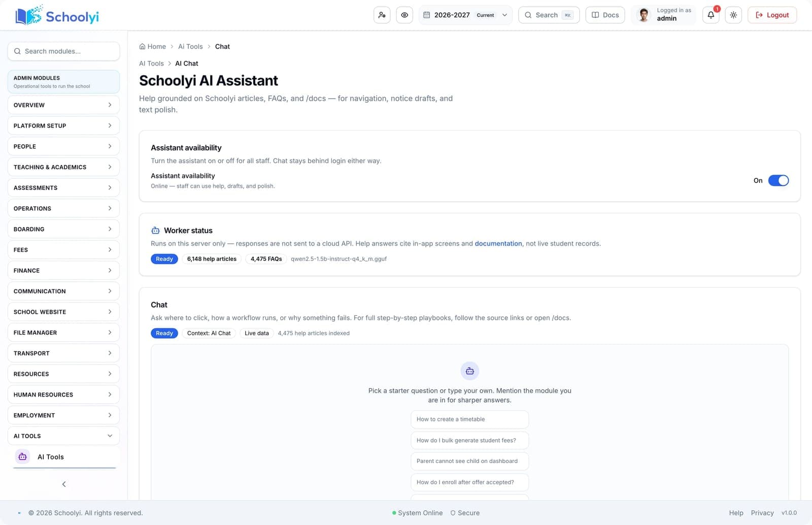Click the Docs book icon
Screen dimensions: 812x525
(595, 15)
